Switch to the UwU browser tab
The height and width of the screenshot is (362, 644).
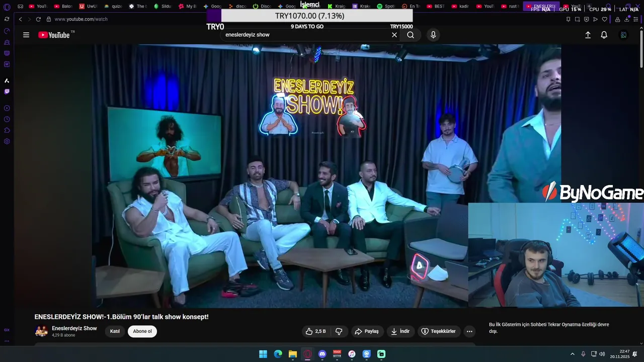point(89,7)
